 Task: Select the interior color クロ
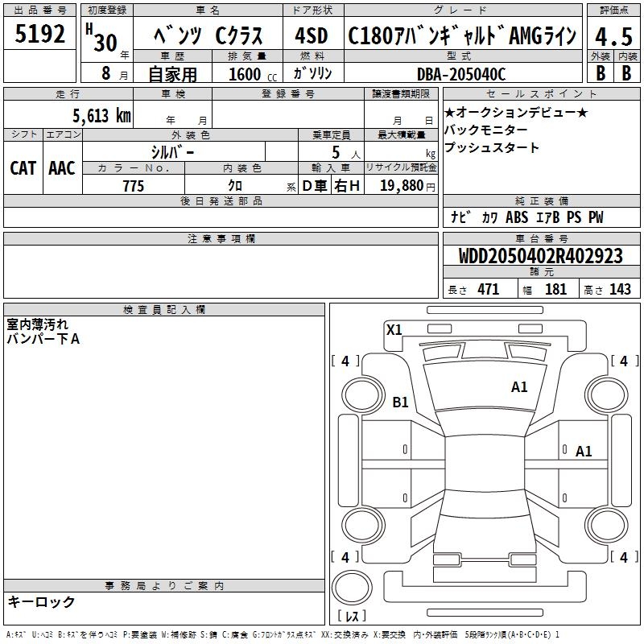(235, 185)
